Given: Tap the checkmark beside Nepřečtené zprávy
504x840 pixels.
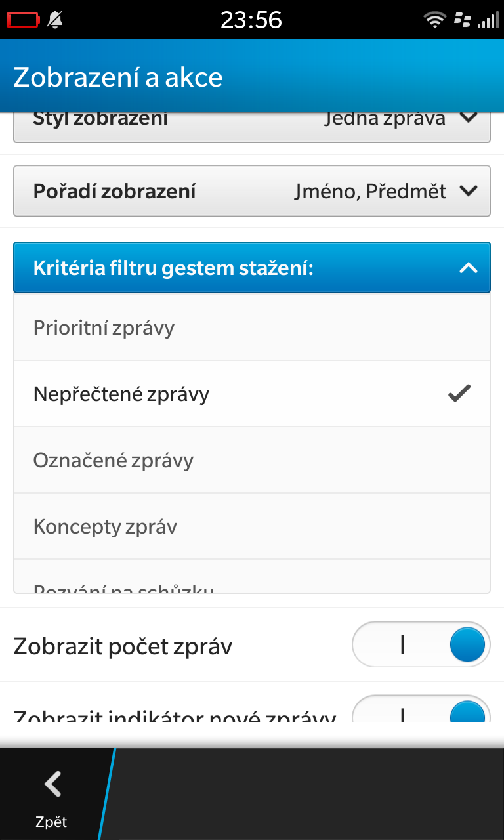Looking at the screenshot, I should (459, 394).
